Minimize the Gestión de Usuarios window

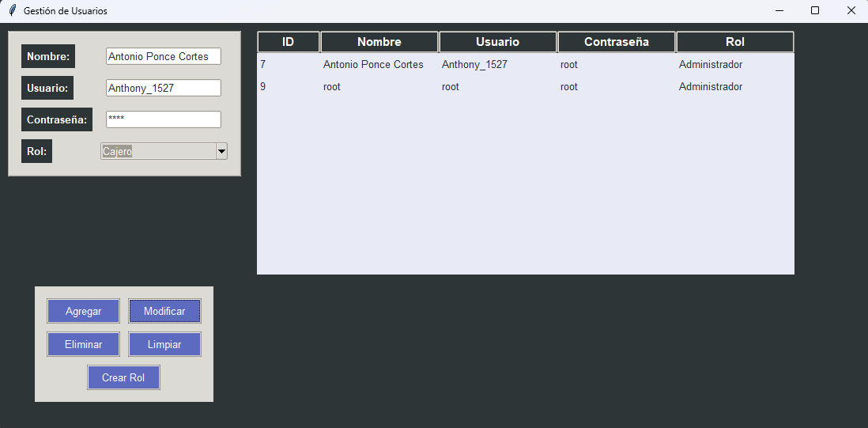pyautogui.click(x=779, y=10)
